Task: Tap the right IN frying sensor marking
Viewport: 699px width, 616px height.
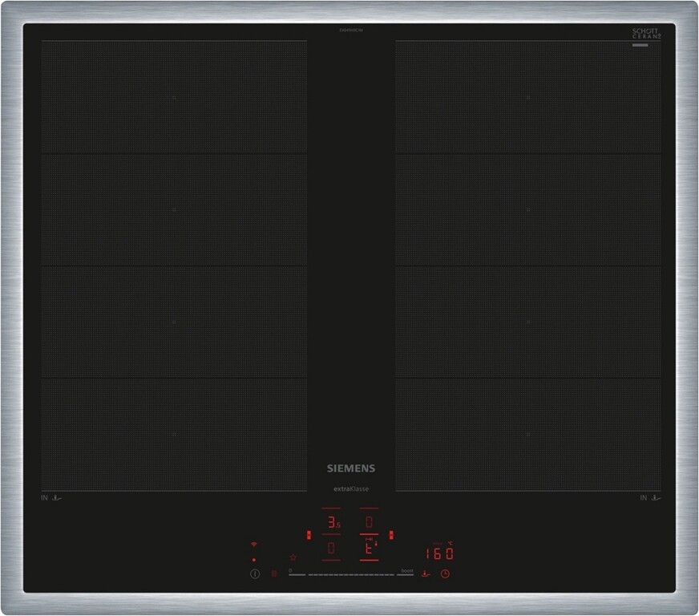Action: pyautogui.click(x=650, y=498)
